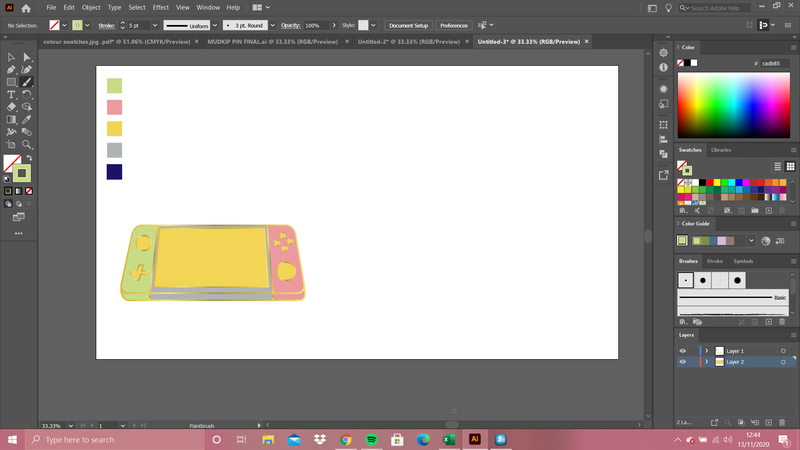Select the Type tool

pyautogui.click(x=11, y=94)
